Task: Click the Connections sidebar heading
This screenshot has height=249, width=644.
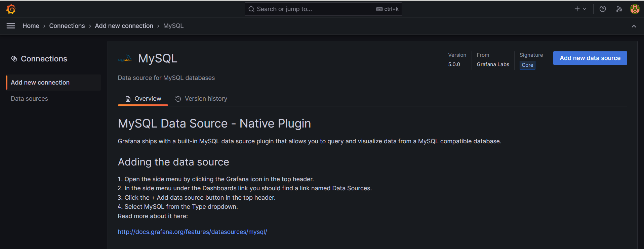Action: coord(44,59)
